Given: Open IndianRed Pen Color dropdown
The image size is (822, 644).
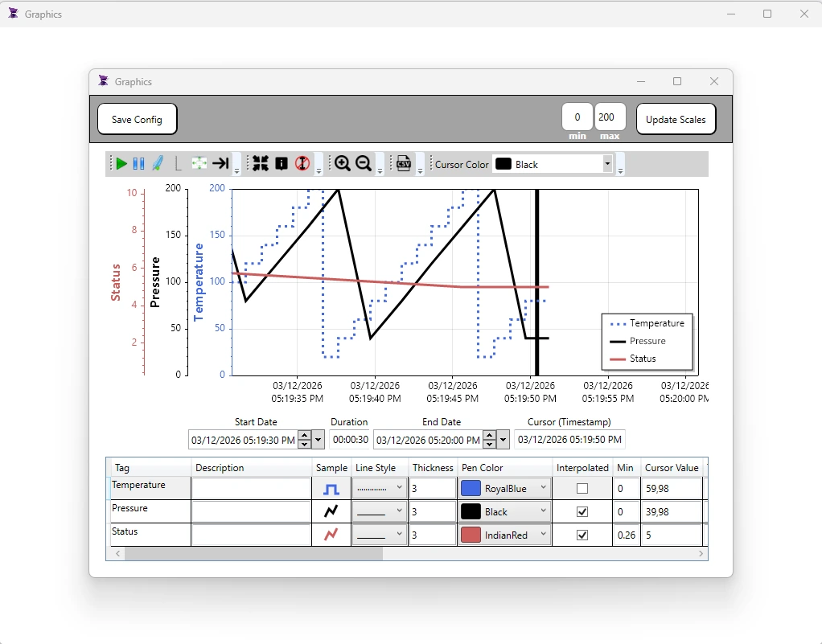Looking at the screenshot, I should click(505, 535).
